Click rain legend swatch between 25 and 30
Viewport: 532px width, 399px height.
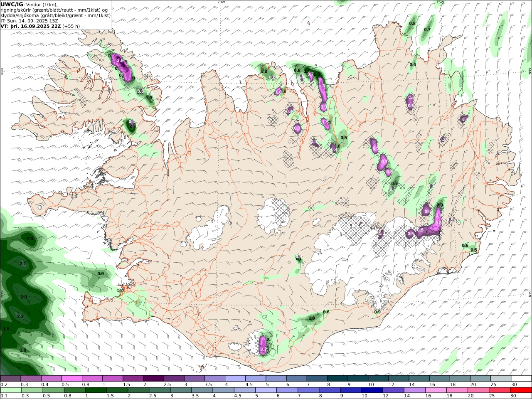[x=500, y=390]
